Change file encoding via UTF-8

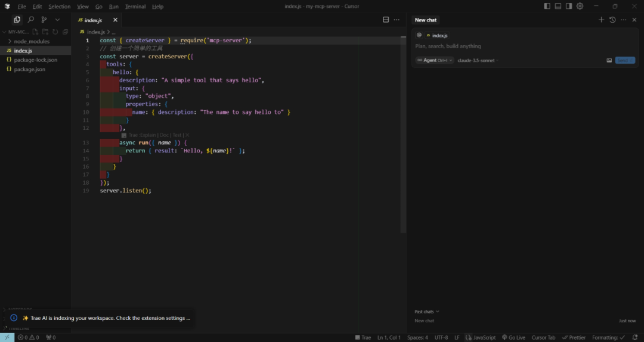(x=441, y=337)
